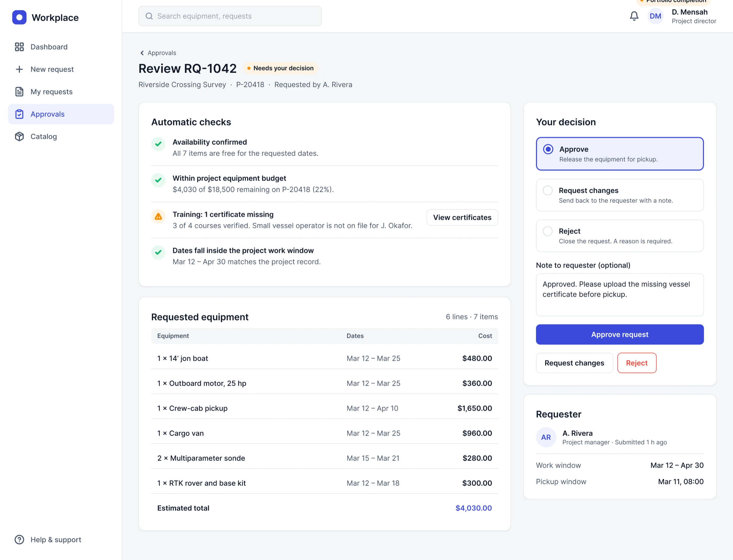The image size is (733, 560).
Task: Click the Pickup window Mar 11, 08:00 value
Action: pos(681,482)
